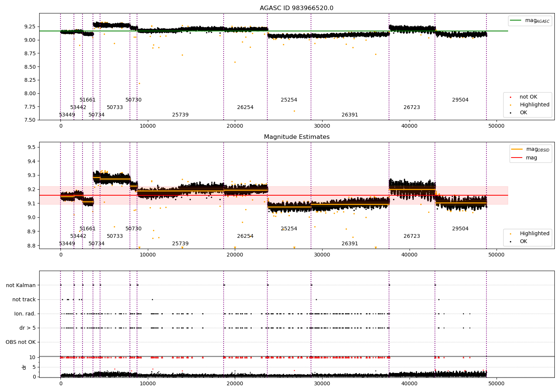Select the 'OBS not OK' axis label
Image resolution: width=560 pixels, height=392 pixels.
pyautogui.click(x=21, y=342)
